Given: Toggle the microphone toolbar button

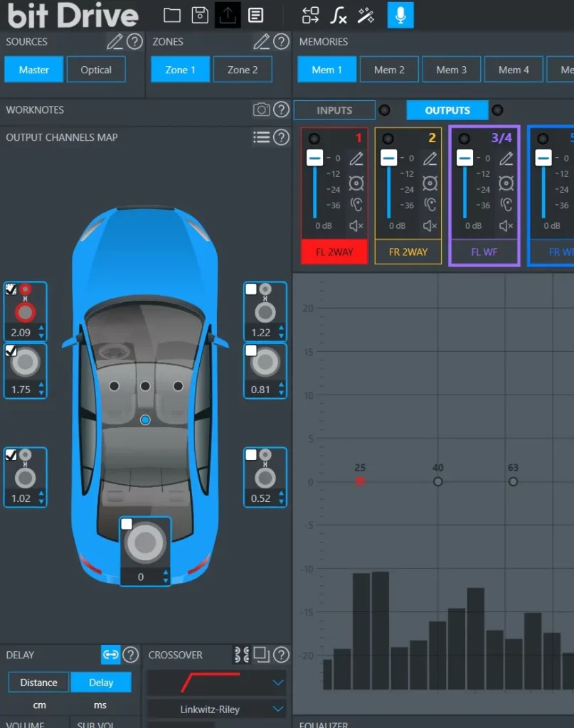Looking at the screenshot, I should 400,16.
